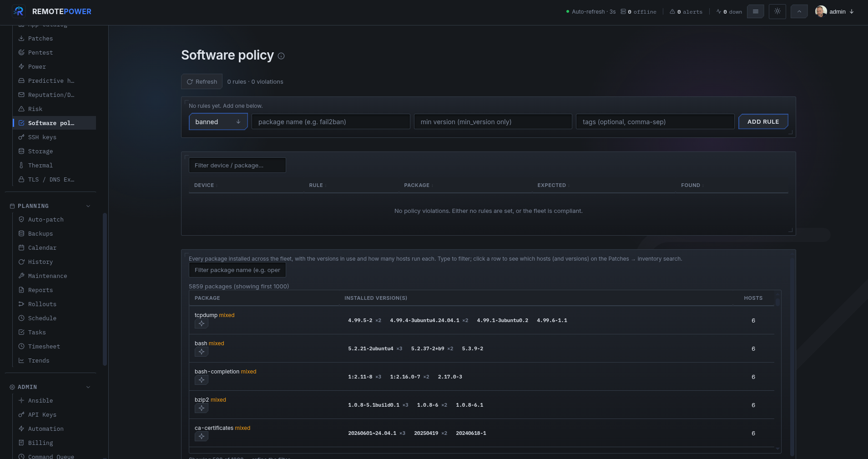Click the Auto-refresh 3s indicator
Viewport: 868px width, 459px height.
[x=591, y=12]
